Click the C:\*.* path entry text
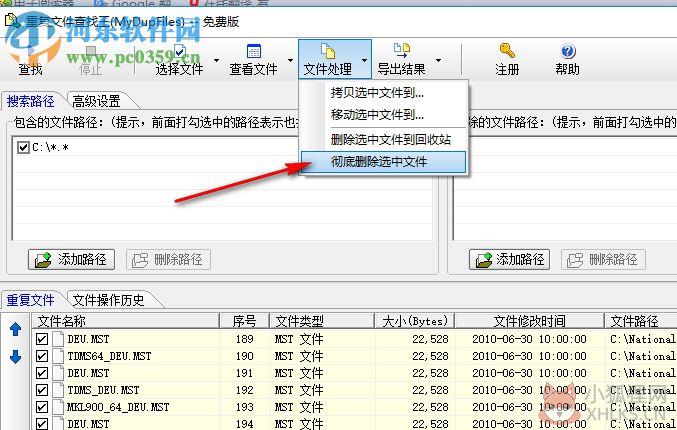 pos(51,148)
